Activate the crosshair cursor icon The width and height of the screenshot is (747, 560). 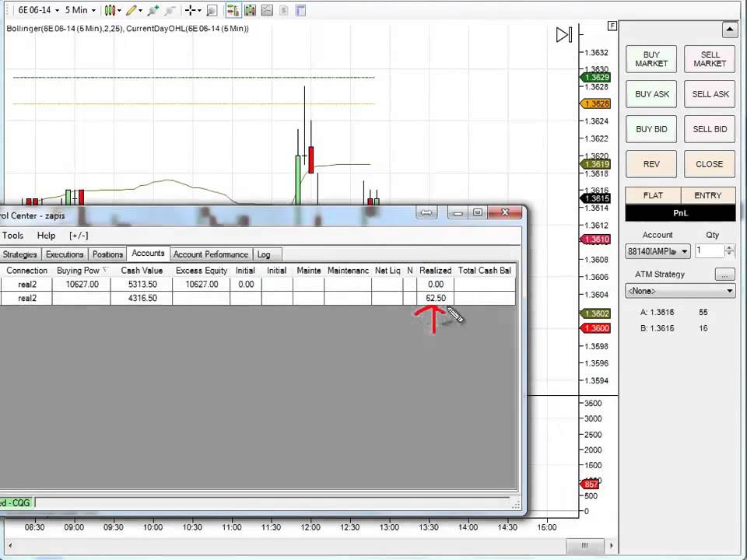pyautogui.click(x=191, y=10)
